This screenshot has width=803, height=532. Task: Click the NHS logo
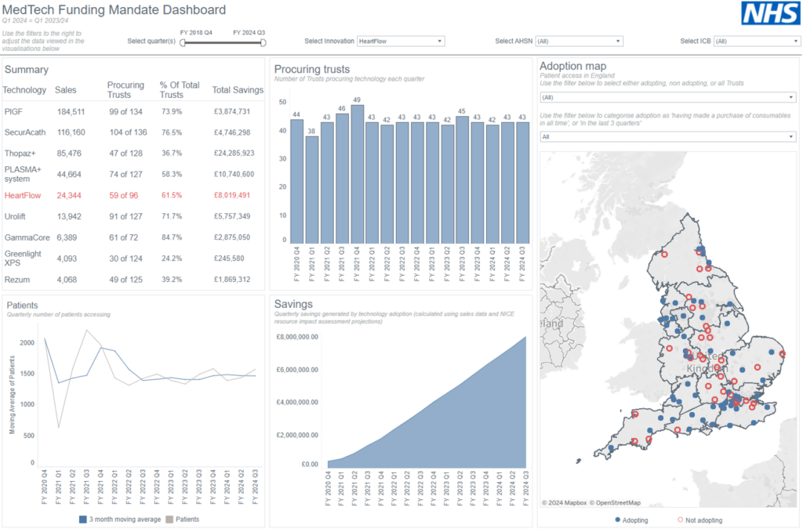point(769,14)
